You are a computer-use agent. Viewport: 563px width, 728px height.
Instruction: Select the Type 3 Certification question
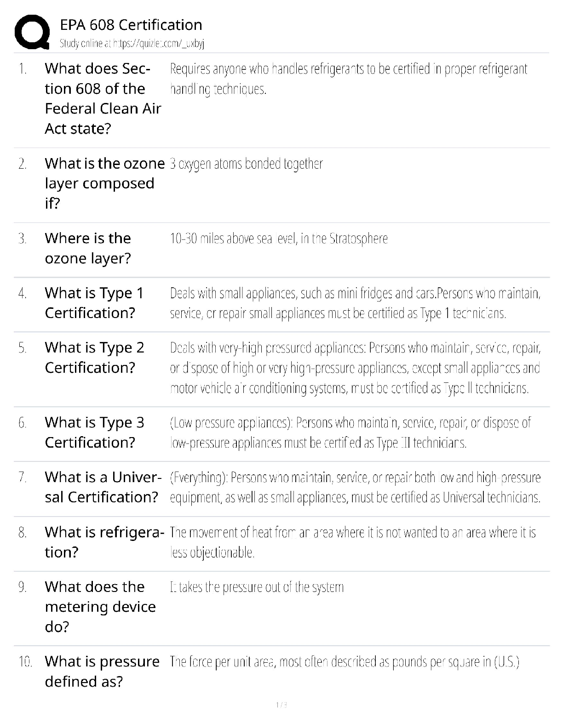[x=94, y=432]
